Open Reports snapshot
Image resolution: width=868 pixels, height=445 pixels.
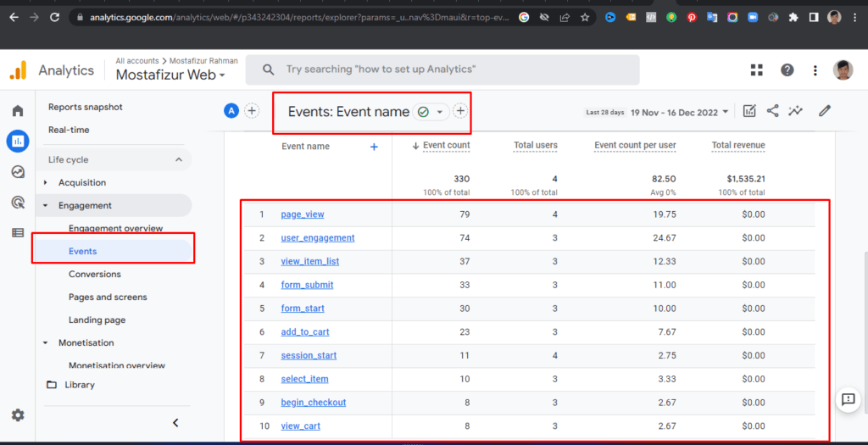[x=86, y=107]
